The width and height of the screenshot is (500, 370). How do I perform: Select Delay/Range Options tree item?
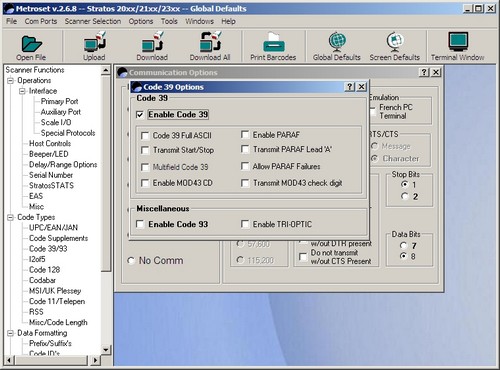(x=63, y=165)
